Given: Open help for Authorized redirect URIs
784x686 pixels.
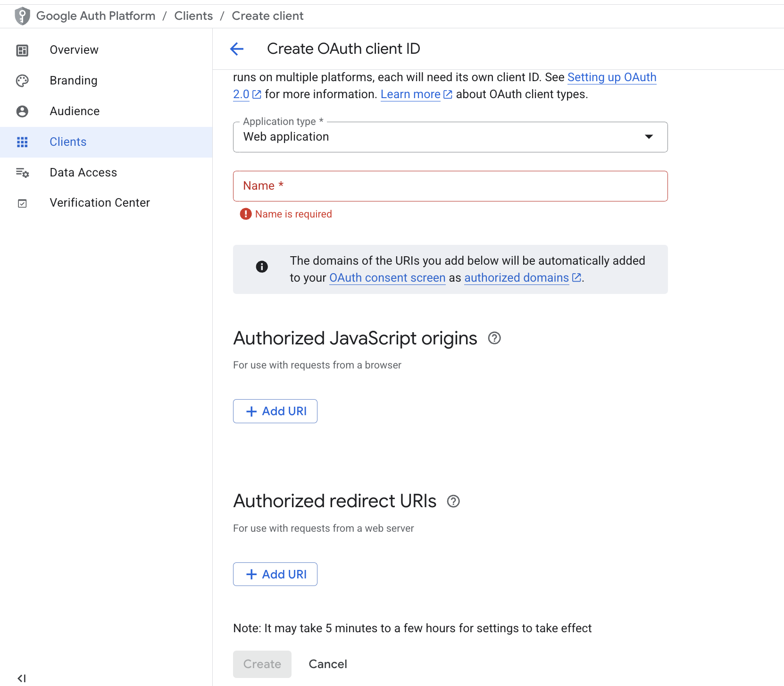Looking at the screenshot, I should [x=453, y=501].
